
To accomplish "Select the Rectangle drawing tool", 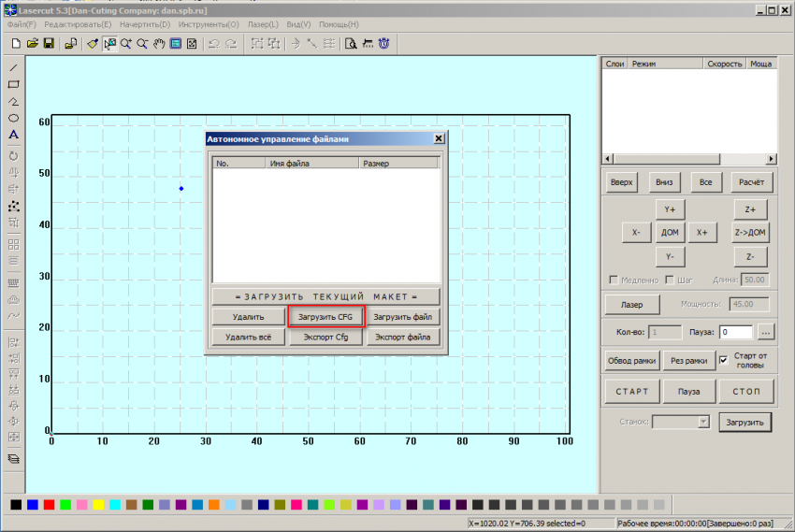I will [x=13, y=84].
